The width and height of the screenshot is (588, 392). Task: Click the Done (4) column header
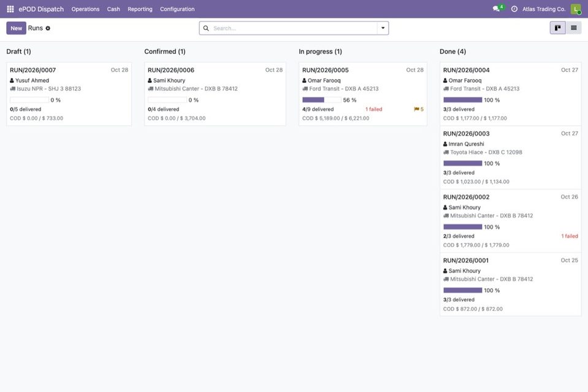453,52
